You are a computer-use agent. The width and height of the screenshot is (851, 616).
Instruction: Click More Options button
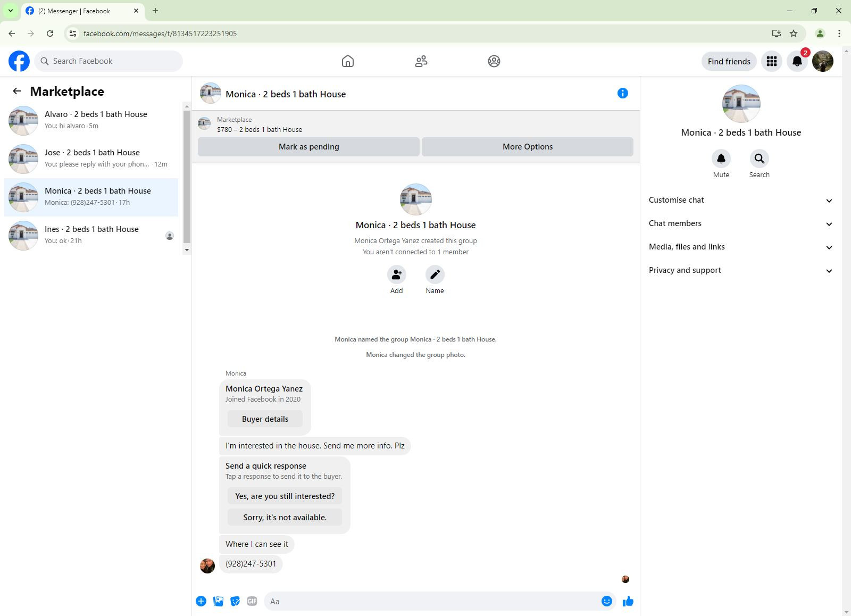click(528, 147)
